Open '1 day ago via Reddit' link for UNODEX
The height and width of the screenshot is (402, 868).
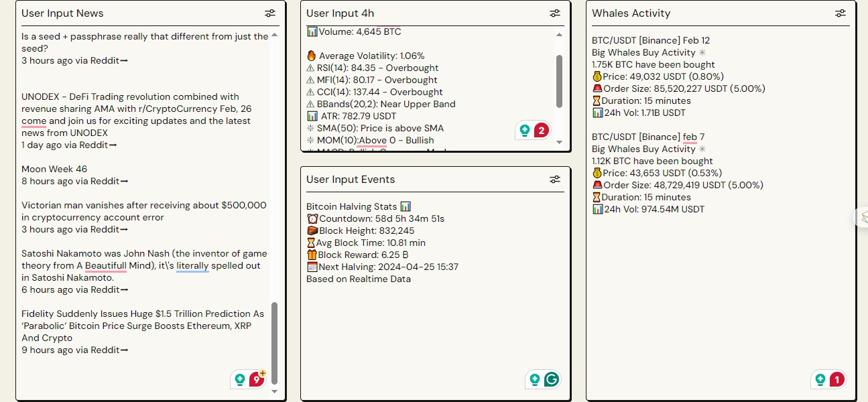(69, 145)
